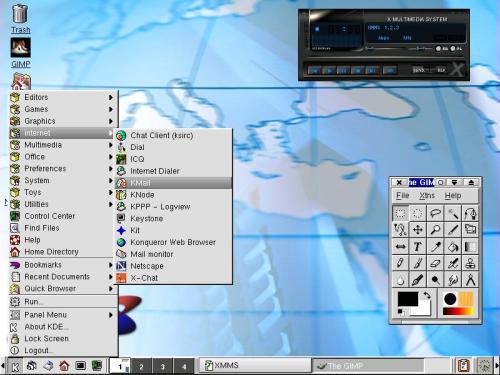Choose the Magnify zoom tool

pos(435,230)
